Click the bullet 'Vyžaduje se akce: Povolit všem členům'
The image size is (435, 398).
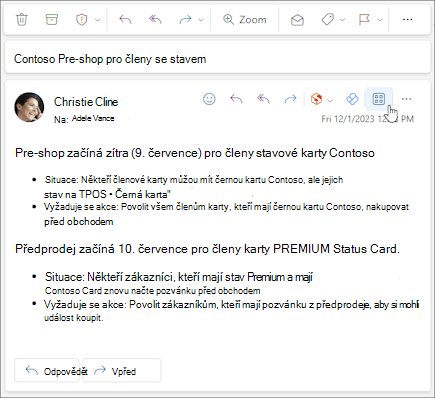pyautogui.click(x=226, y=207)
